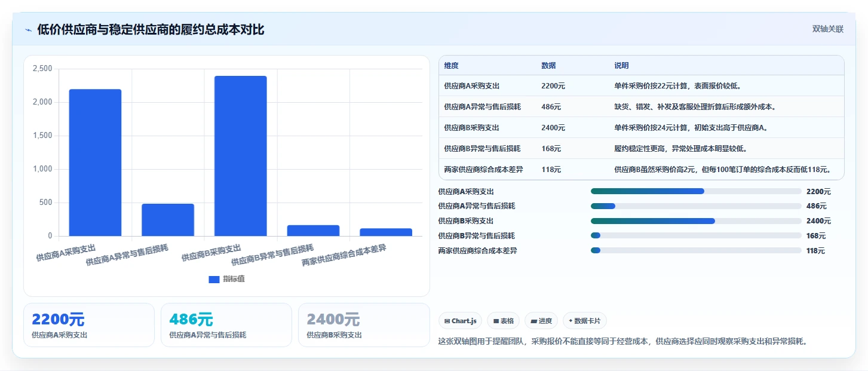Click the 说明 column header in the table
The height and width of the screenshot is (371, 868).
(x=621, y=66)
